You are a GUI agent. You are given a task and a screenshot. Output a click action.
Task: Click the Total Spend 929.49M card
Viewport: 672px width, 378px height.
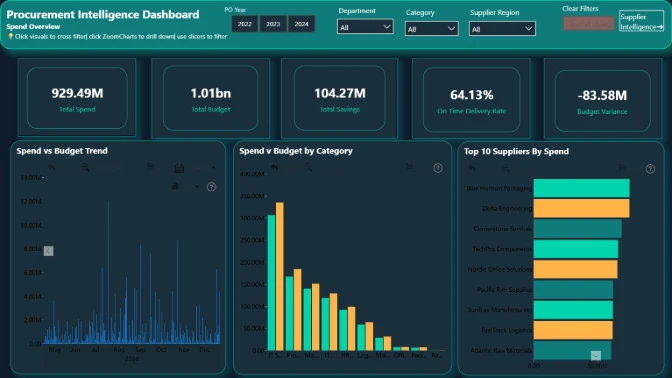[77, 98]
